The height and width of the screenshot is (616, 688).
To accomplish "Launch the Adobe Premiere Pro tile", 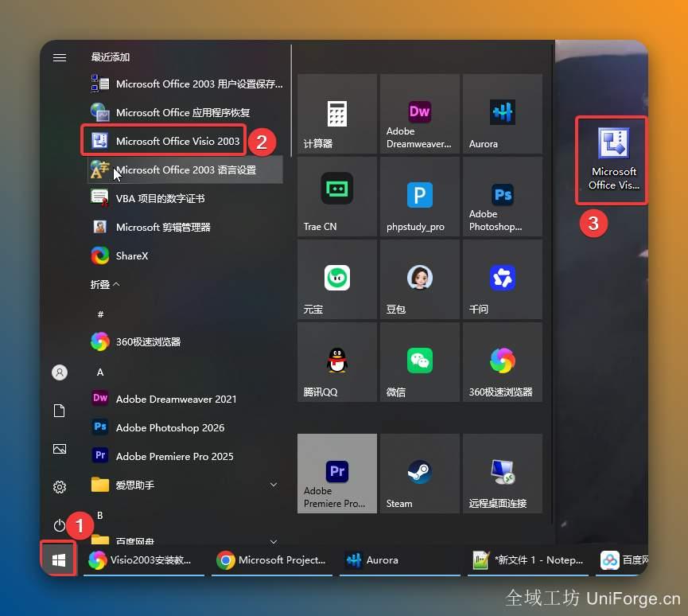I will (337, 474).
